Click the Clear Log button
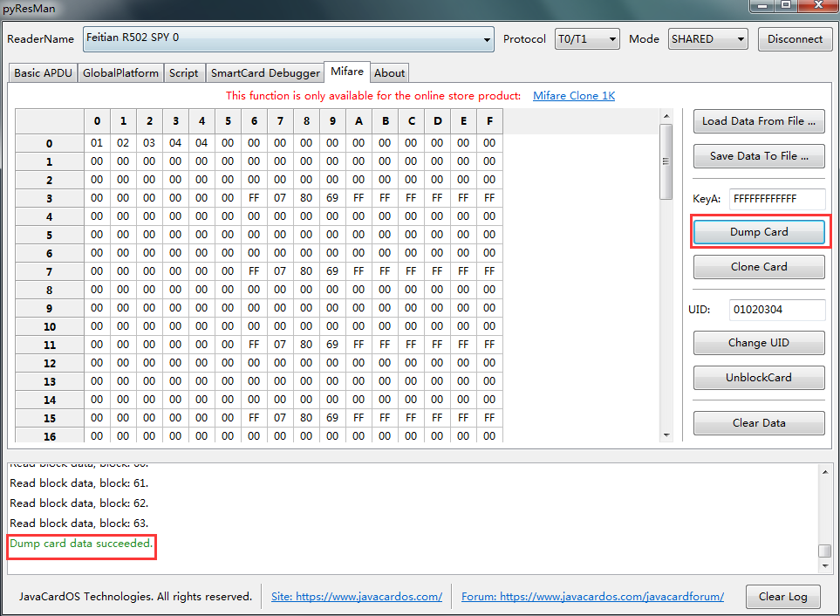Screen dimensions: 840x616 pyautogui.click(x=782, y=597)
